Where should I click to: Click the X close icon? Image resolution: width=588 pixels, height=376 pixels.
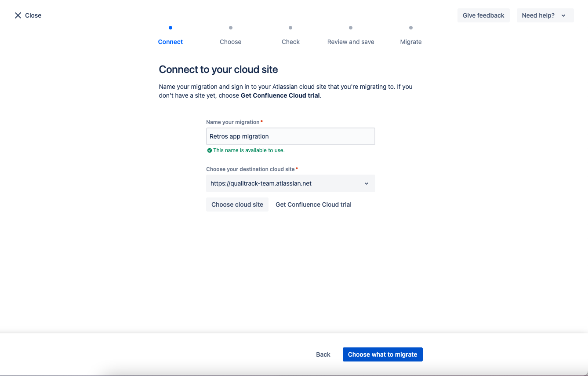[18, 15]
